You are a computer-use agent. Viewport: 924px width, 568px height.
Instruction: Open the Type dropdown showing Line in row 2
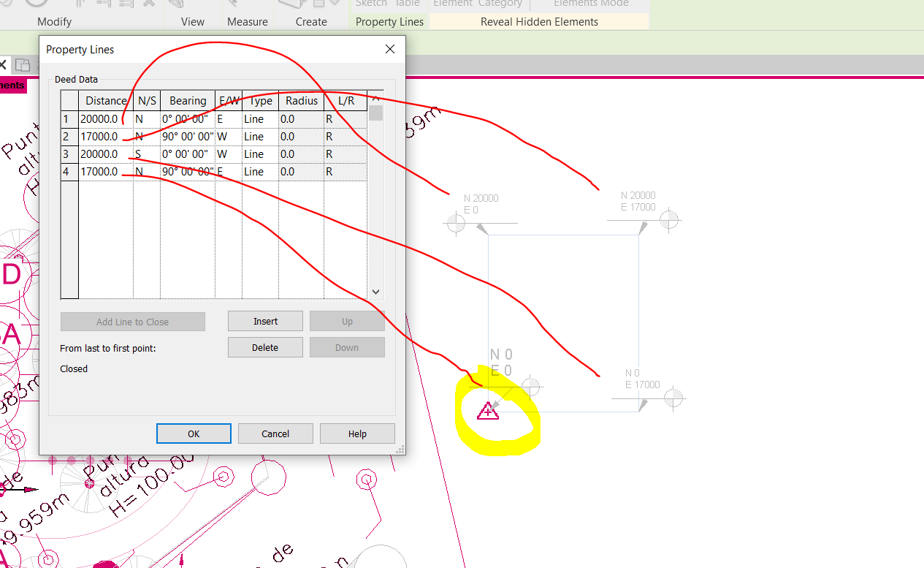[x=259, y=136]
